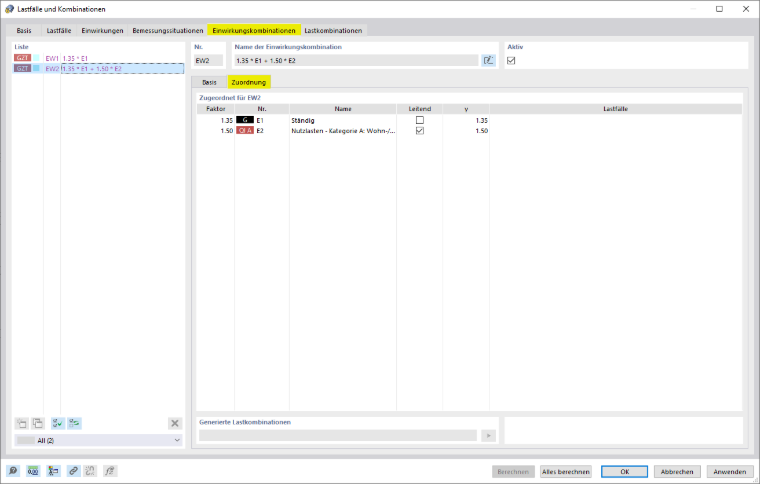The height and width of the screenshot is (484, 760).
Task: Switch to the Basis main tab
Action: tap(24, 31)
